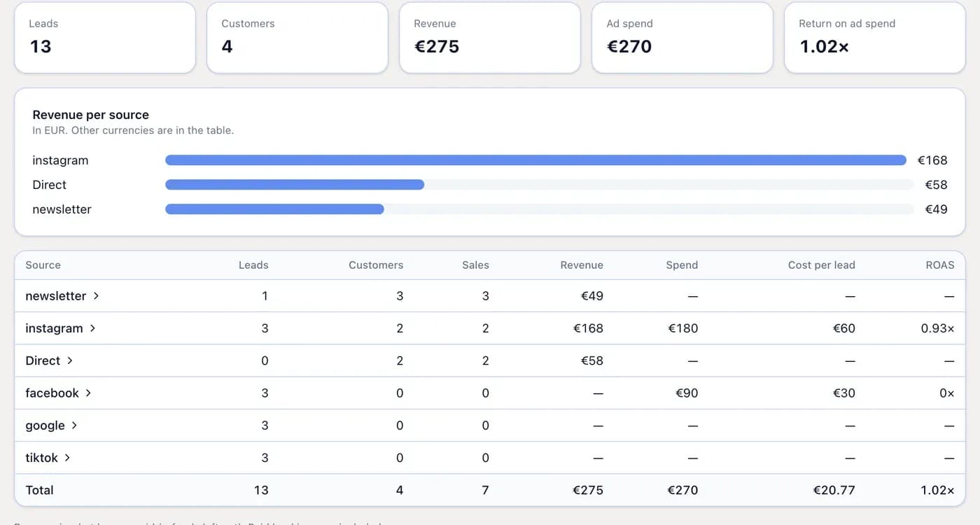Click the 7 total sales cell
Viewport: 980px width, 525px height.
pos(485,490)
